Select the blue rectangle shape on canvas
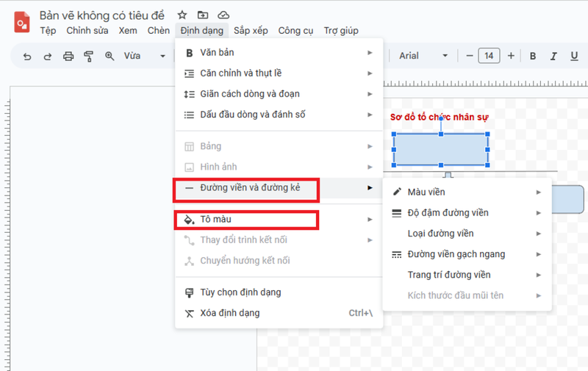Image resolution: width=588 pixels, height=371 pixels. point(440,150)
